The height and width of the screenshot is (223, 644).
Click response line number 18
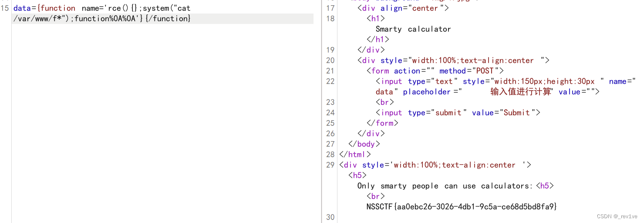point(330,19)
